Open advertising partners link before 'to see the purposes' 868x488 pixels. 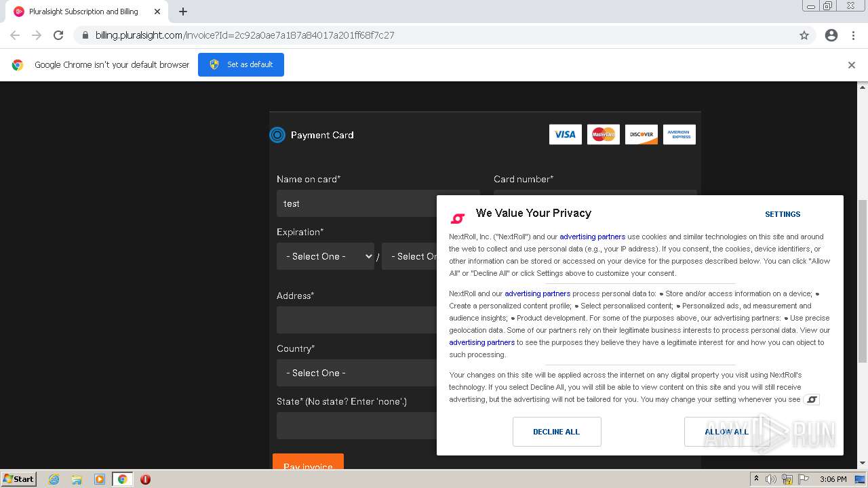481,342
